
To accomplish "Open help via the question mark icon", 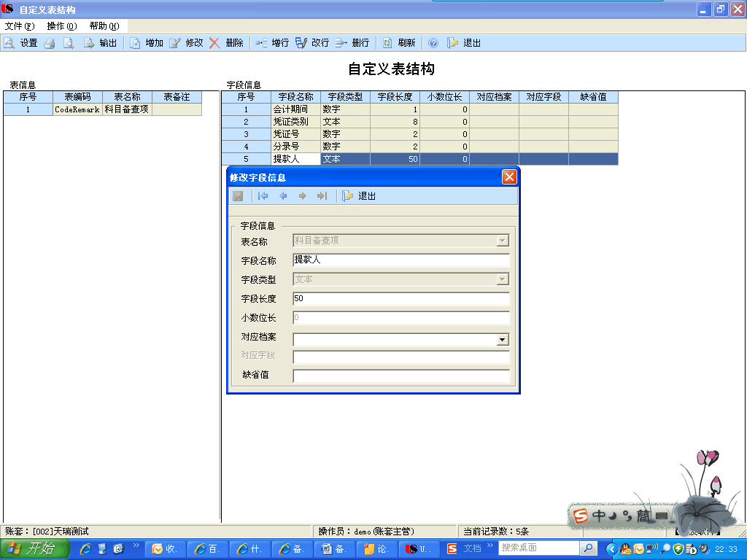I will click(x=433, y=43).
